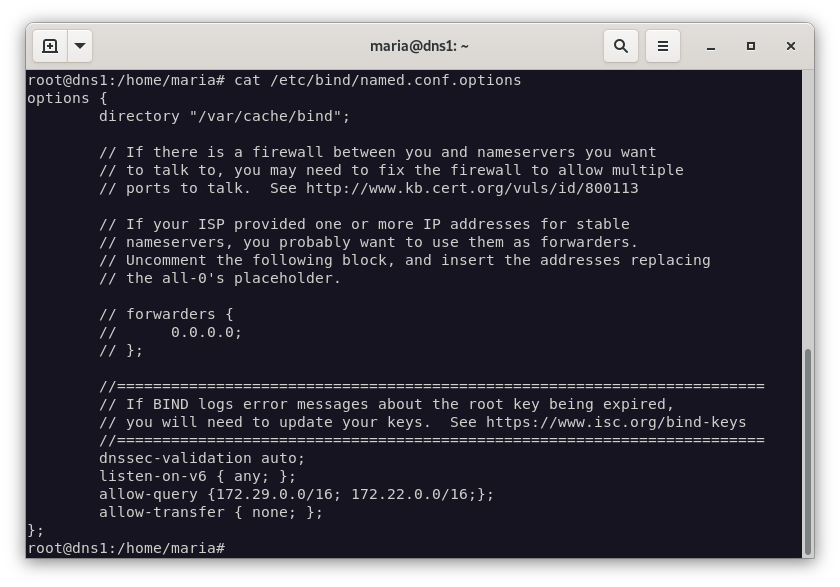Screen dimensions: 840x587
Task: Click the vertical scrollbar thumb
Action: [808, 450]
